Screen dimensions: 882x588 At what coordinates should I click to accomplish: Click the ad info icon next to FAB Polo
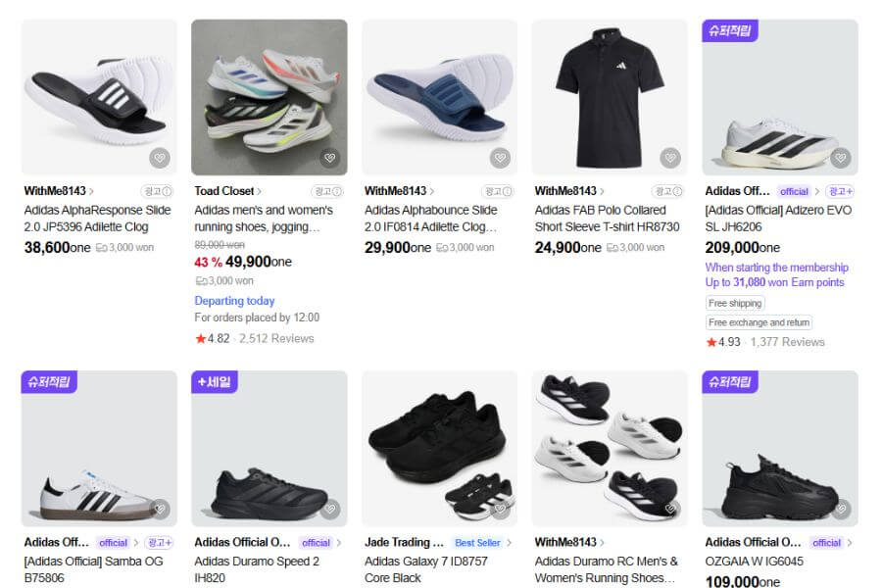(666, 191)
